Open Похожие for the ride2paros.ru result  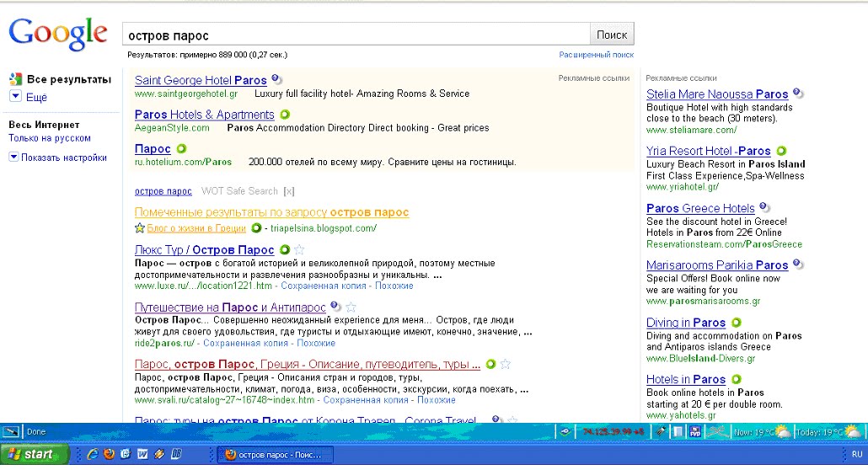pos(316,343)
